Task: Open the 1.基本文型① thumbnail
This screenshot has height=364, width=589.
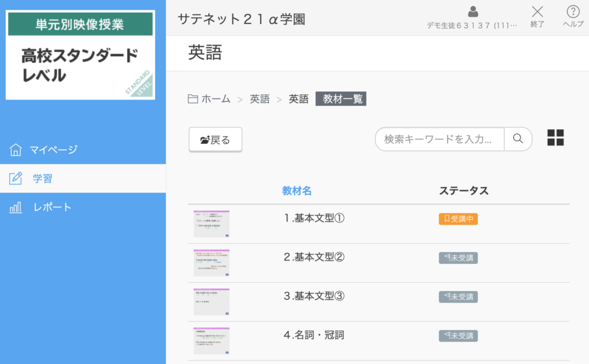Action: click(x=212, y=224)
